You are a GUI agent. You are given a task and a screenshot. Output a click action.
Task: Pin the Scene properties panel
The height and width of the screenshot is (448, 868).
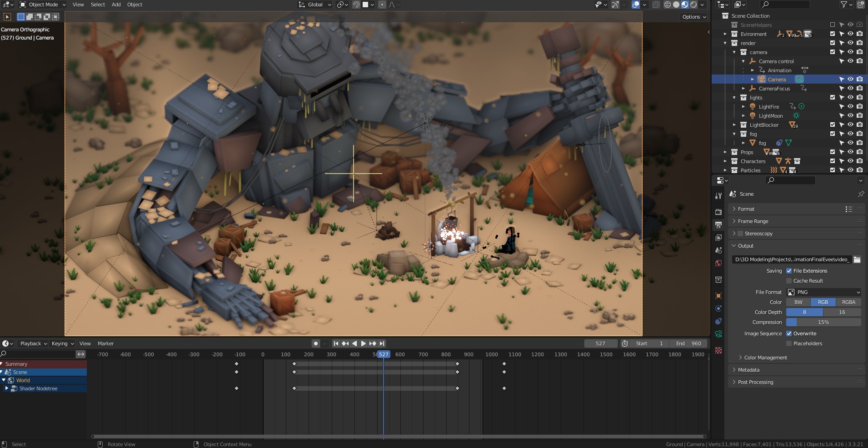tap(861, 194)
